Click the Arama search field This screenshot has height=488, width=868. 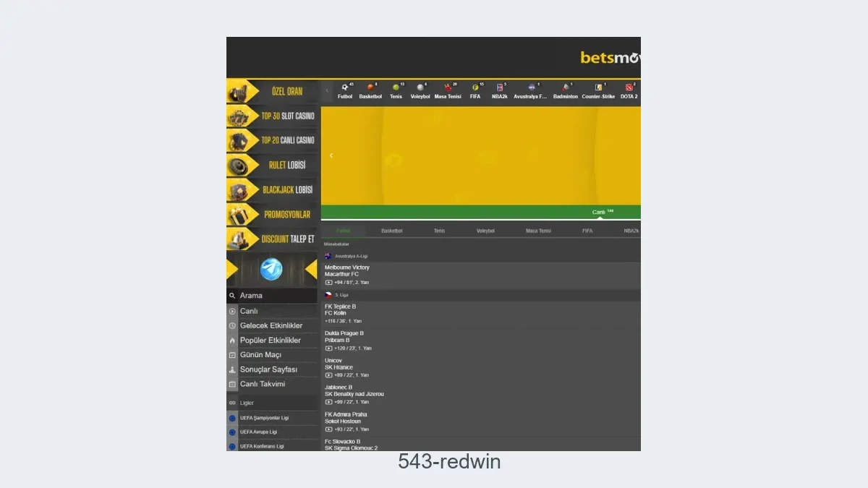(275, 296)
